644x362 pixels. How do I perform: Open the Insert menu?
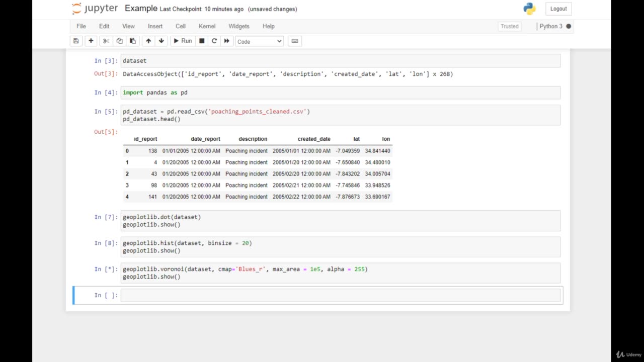click(155, 26)
